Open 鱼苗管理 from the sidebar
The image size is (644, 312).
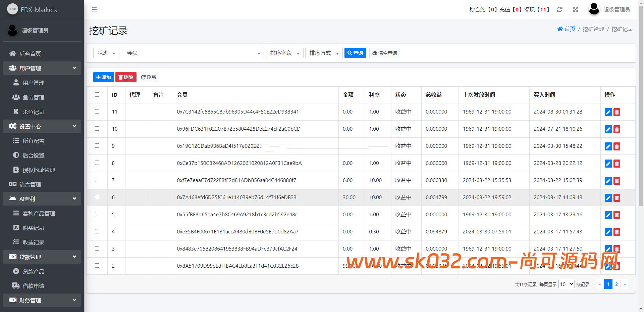coord(34,97)
